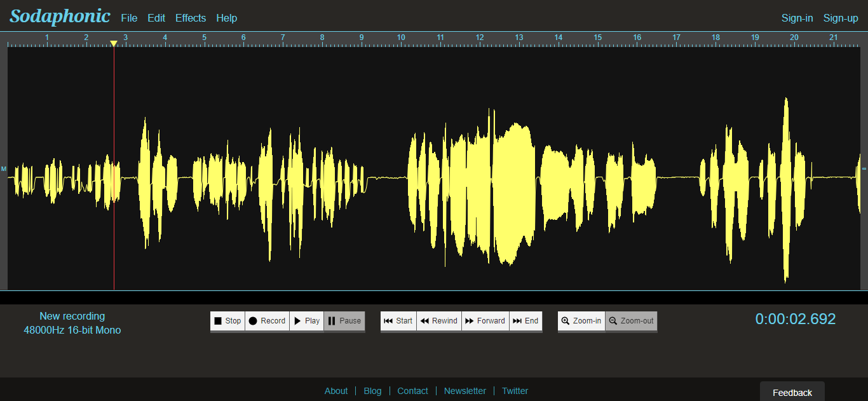Open the About page link
Viewport: 868px width, 401px height.
click(x=336, y=391)
